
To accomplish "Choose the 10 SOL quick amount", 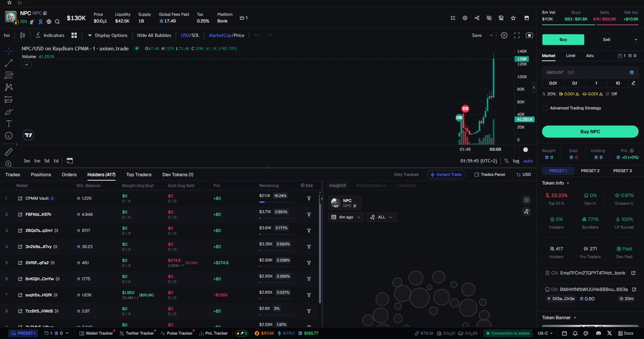I will tap(618, 83).
